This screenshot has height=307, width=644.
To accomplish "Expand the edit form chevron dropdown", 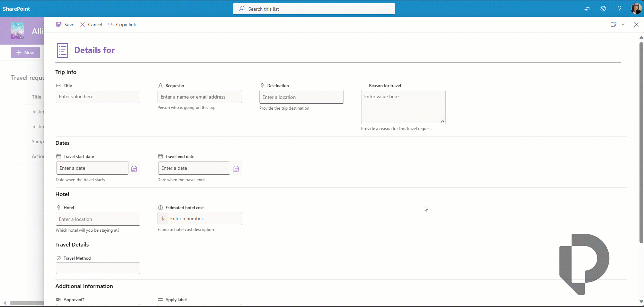I will (623, 25).
